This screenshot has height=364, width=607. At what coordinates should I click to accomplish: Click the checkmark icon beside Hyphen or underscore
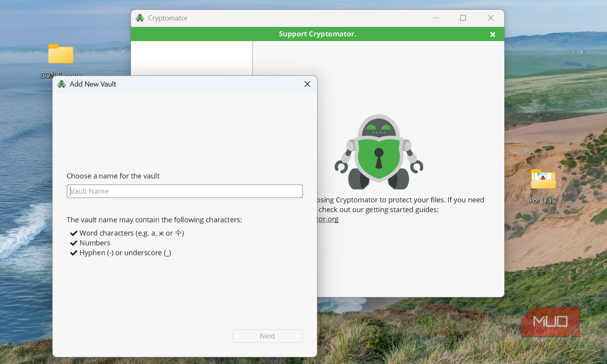point(74,253)
